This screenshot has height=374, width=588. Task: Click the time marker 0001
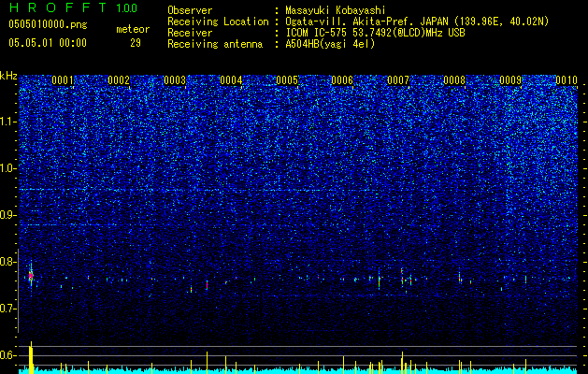(x=63, y=80)
